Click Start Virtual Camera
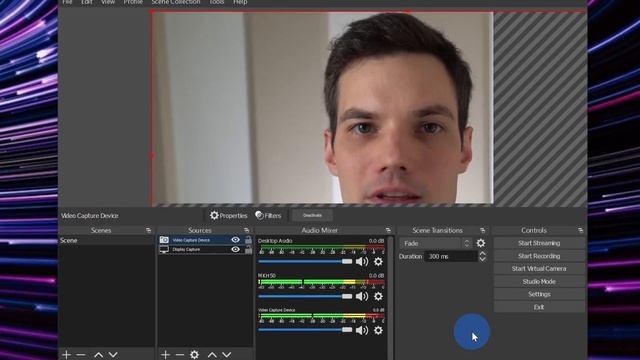The image size is (640, 360). coord(539,269)
